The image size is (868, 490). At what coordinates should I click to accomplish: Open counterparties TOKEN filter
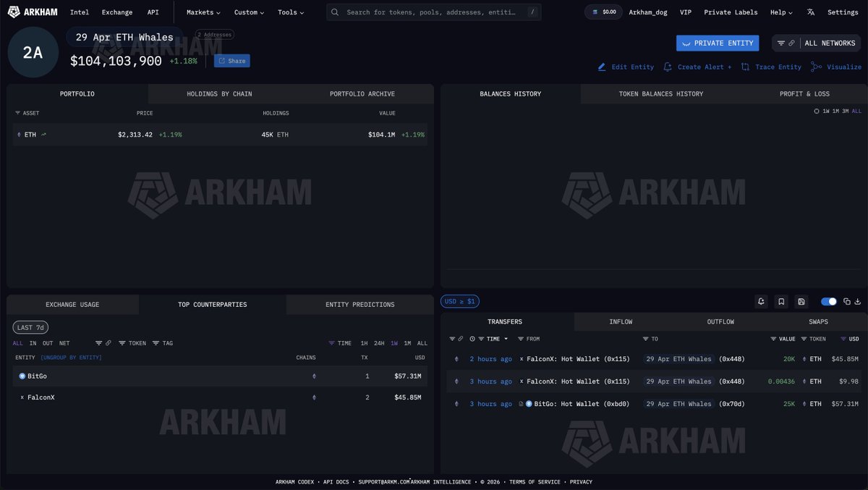coord(132,343)
